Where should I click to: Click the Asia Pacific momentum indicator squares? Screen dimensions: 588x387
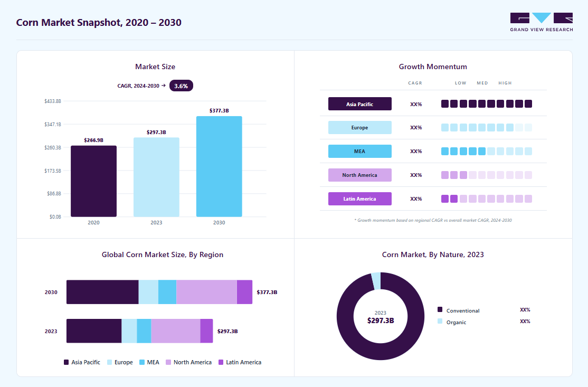[486, 104]
